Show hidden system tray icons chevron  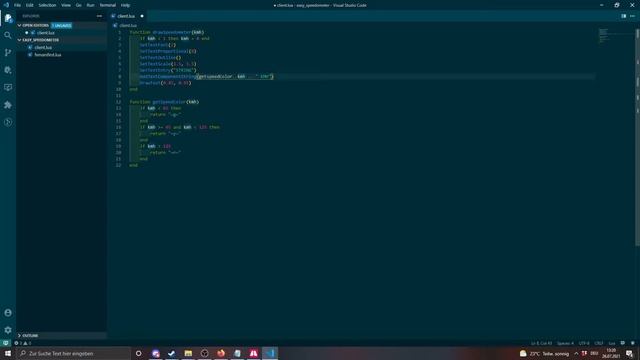point(576,353)
